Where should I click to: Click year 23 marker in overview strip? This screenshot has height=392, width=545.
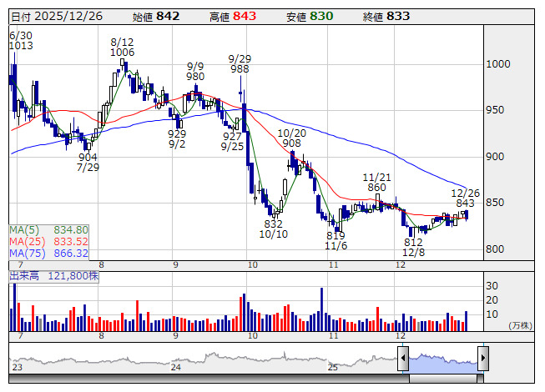(x=18, y=367)
